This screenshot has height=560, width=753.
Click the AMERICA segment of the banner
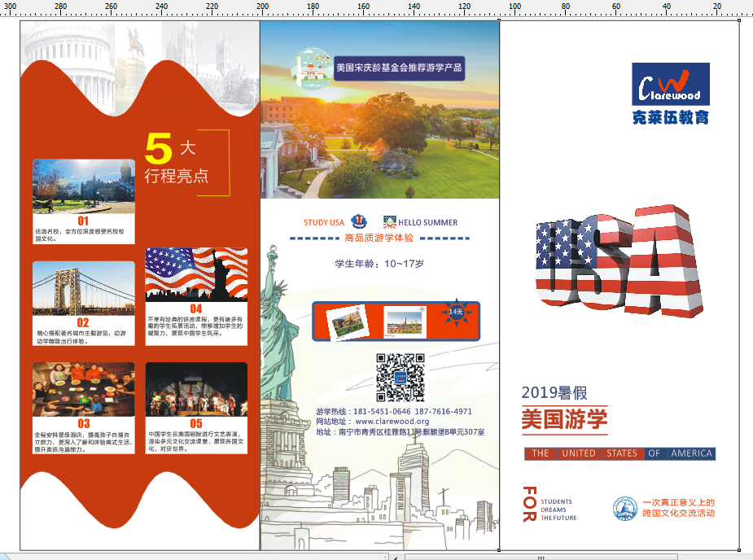(x=691, y=453)
